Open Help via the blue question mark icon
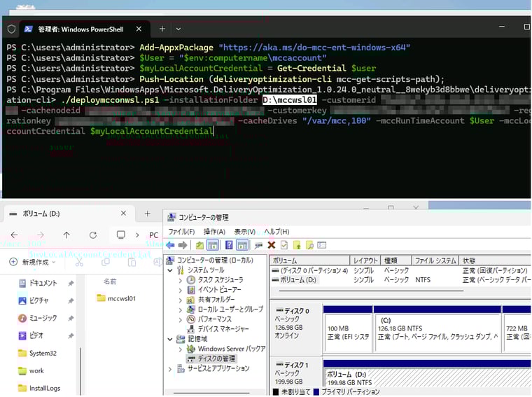 click(229, 245)
